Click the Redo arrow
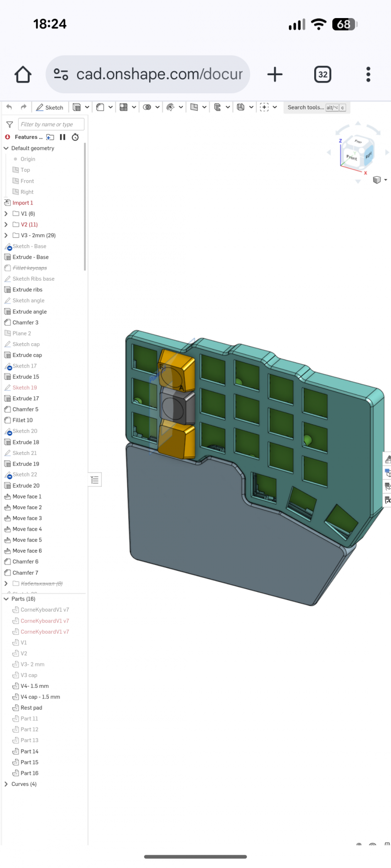This screenshot has width=391, height=868. tap(23, 107)
